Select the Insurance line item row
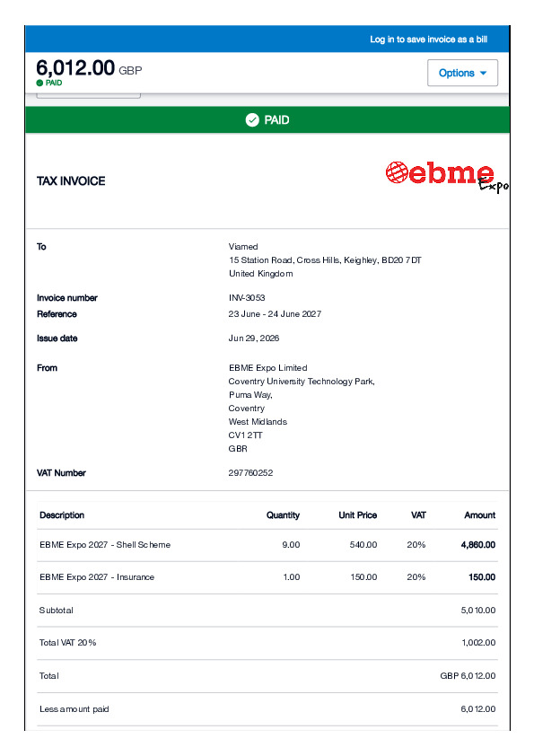 pyautogui.click(x=267, y=577)
